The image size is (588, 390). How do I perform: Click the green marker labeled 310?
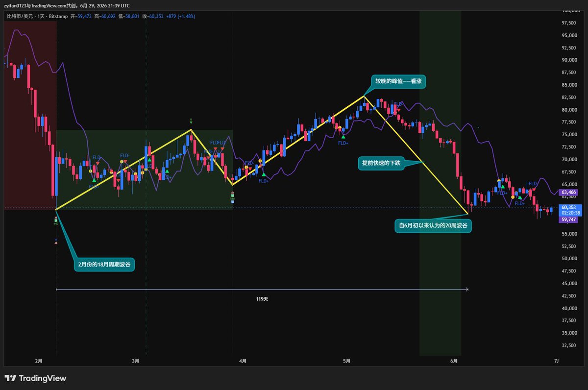click(232, 197)
